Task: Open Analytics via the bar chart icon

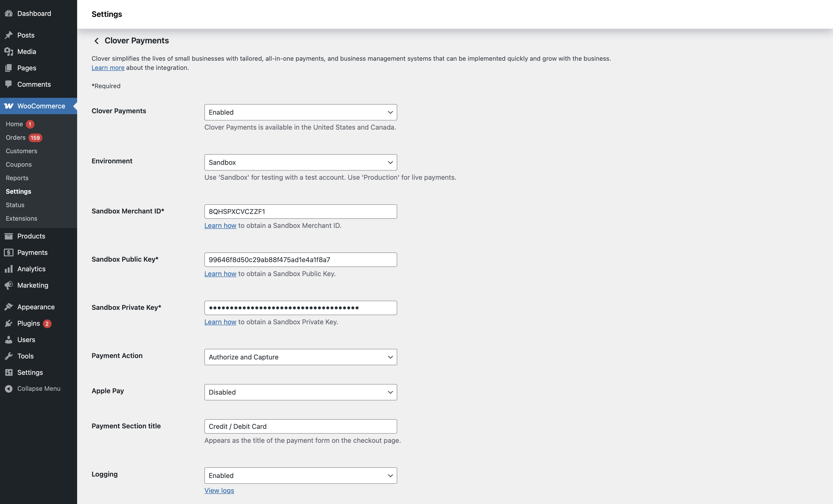Action: coord(9,269)
